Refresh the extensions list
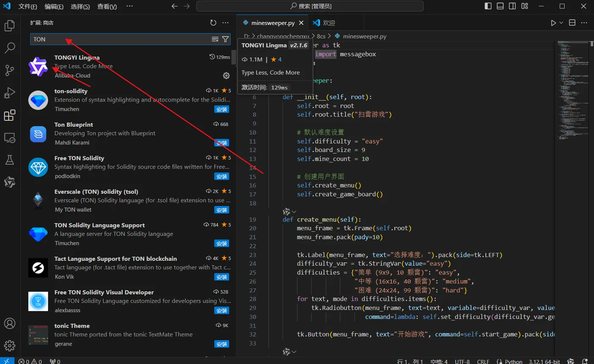The image size is (594, 364). (213, 23)
